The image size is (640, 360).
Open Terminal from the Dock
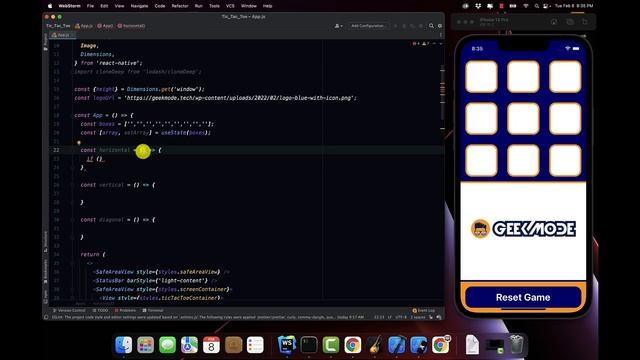click(x=309, y=345)
